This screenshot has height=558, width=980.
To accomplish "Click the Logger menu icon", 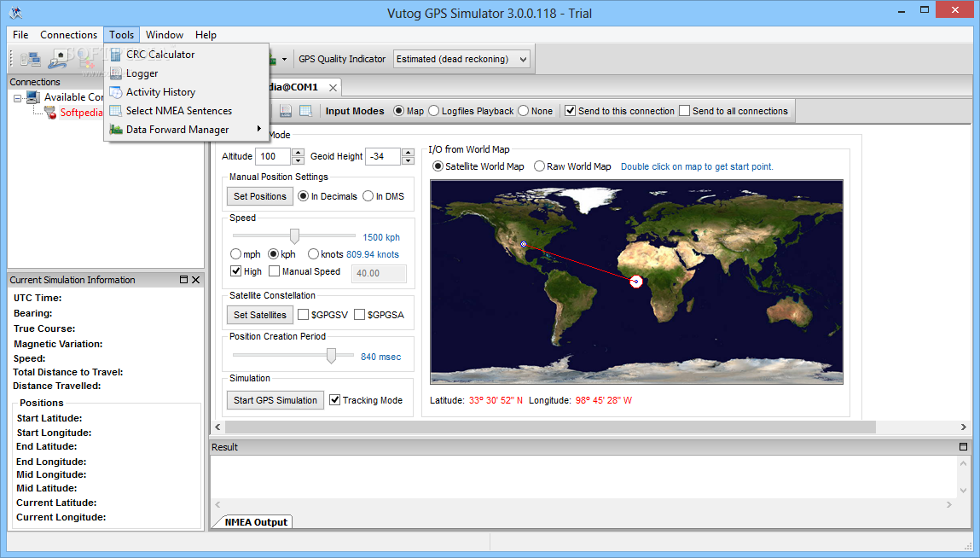I will pyautogui.click(x=116, y=74).
